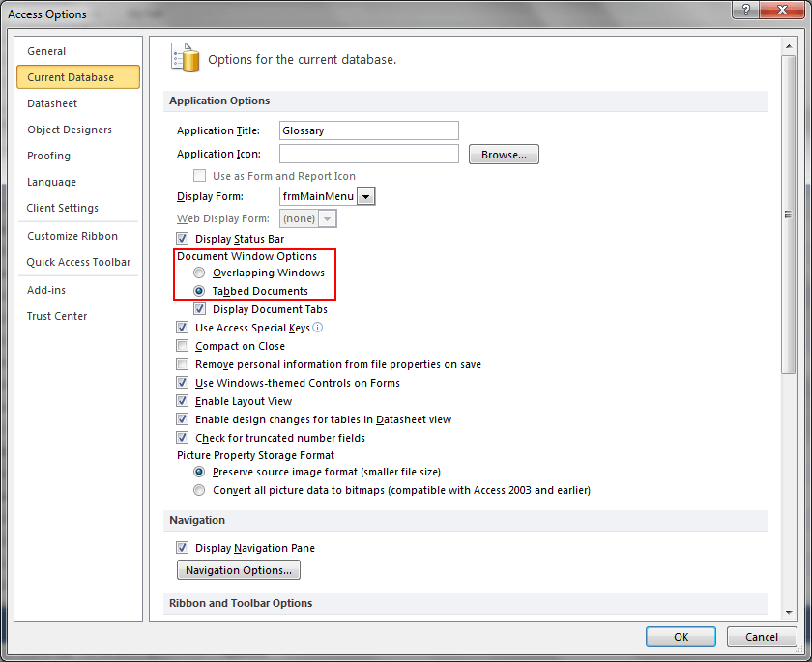The image size is (812, 662).
Task: Click in the Application Title field
Action: pyautogui.click(x=368, y=130)
